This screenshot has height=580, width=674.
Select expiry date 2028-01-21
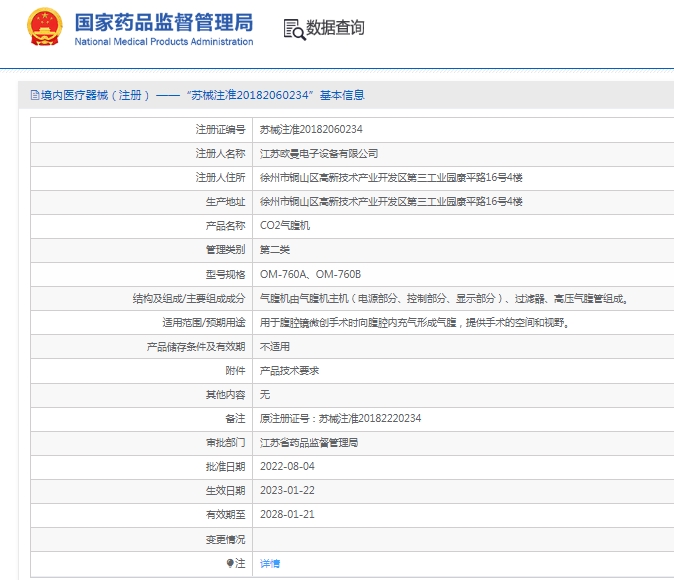(287, 515)
